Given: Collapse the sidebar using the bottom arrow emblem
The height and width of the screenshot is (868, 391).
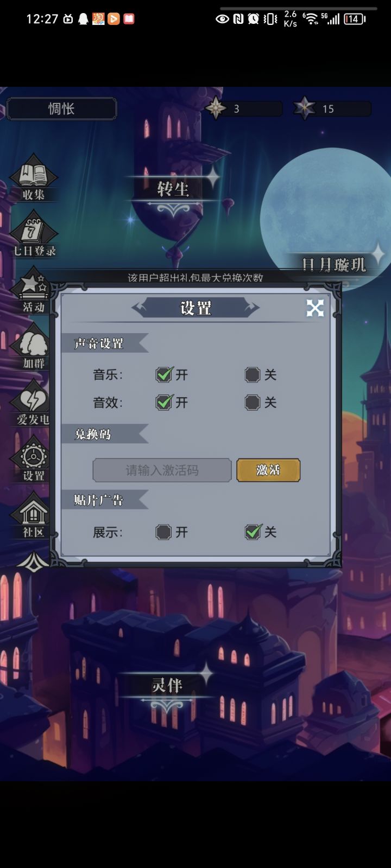Looking at the screenshot, I should [33, 561].
